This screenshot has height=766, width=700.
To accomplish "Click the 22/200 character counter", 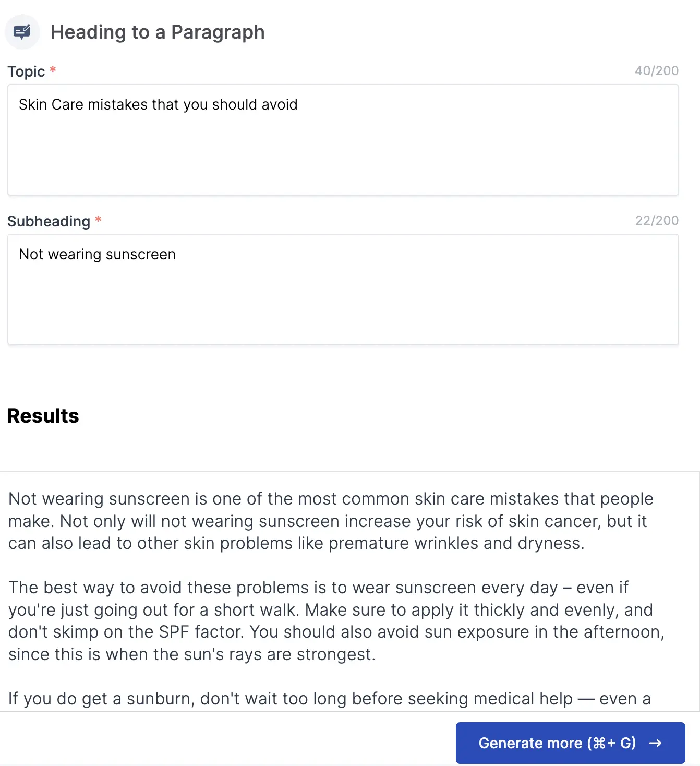I will [656, 221].
